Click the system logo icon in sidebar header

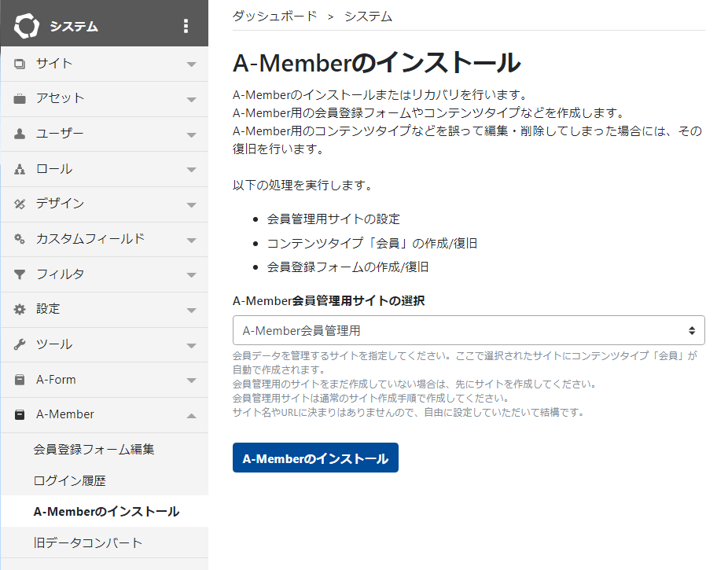pyautogui.click(x=26, y=26)
